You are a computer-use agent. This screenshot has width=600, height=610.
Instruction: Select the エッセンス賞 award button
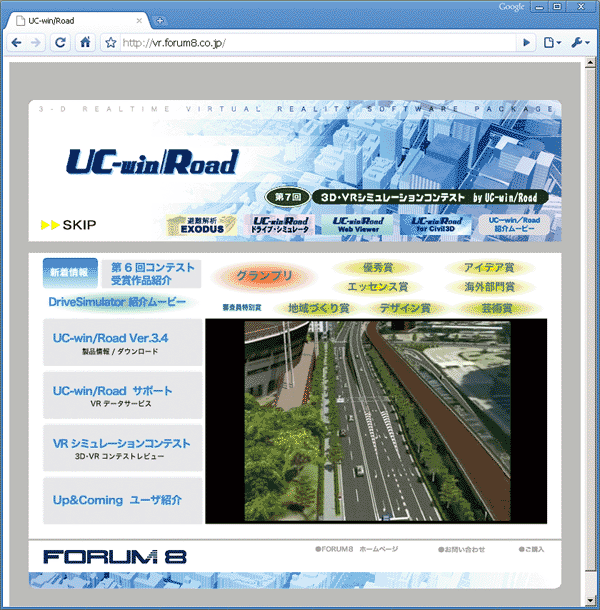coord(377,287)
